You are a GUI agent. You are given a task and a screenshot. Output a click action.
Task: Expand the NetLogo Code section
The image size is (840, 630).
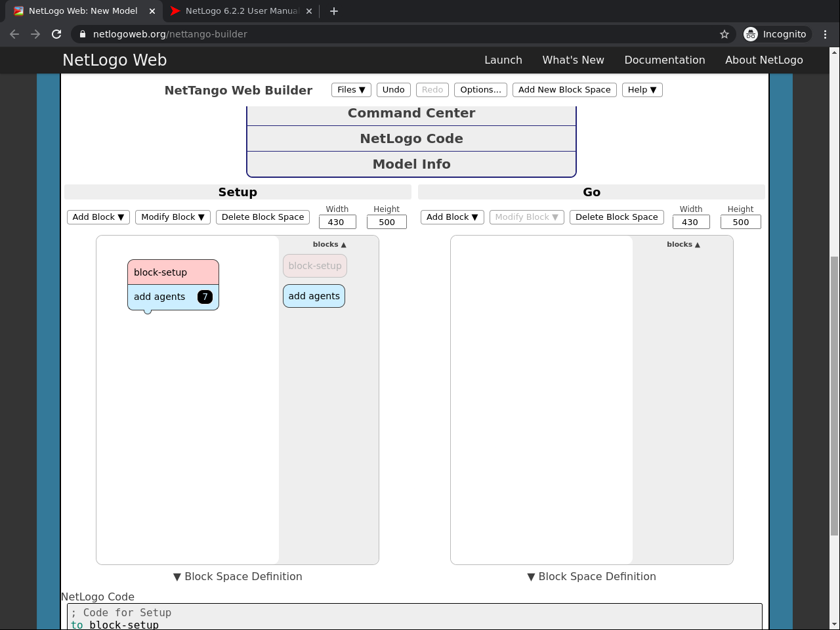point(411,138)
